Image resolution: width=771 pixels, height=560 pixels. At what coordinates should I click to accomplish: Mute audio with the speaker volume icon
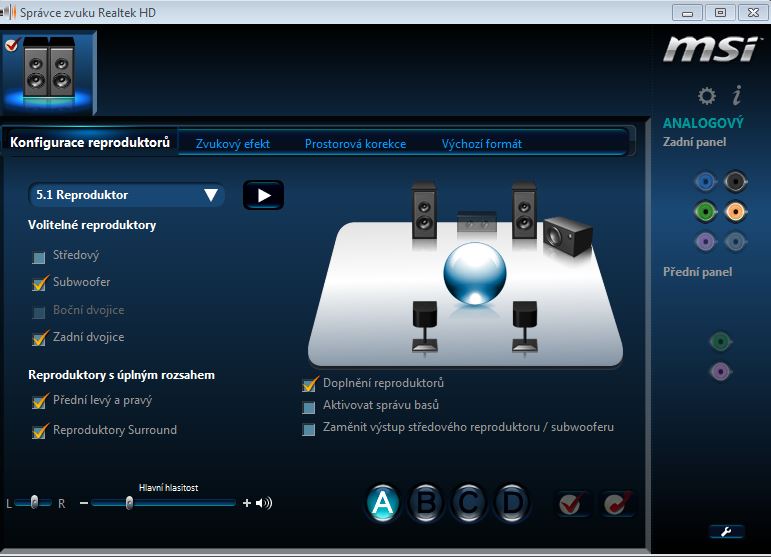point(264,503)
